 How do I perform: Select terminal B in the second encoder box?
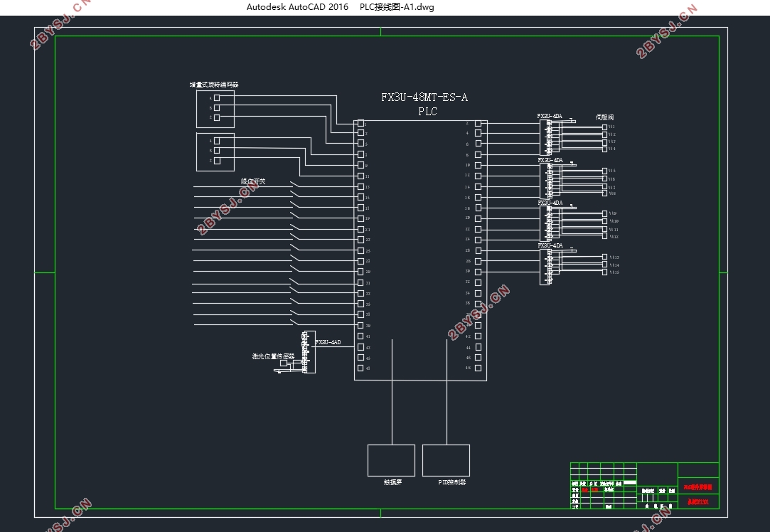coord(217,150)
